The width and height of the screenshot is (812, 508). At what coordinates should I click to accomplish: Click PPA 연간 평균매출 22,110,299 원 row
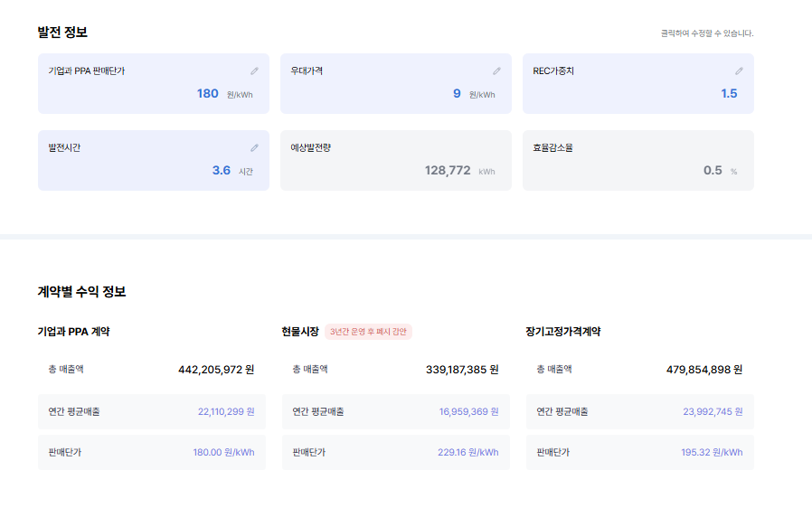152,411
